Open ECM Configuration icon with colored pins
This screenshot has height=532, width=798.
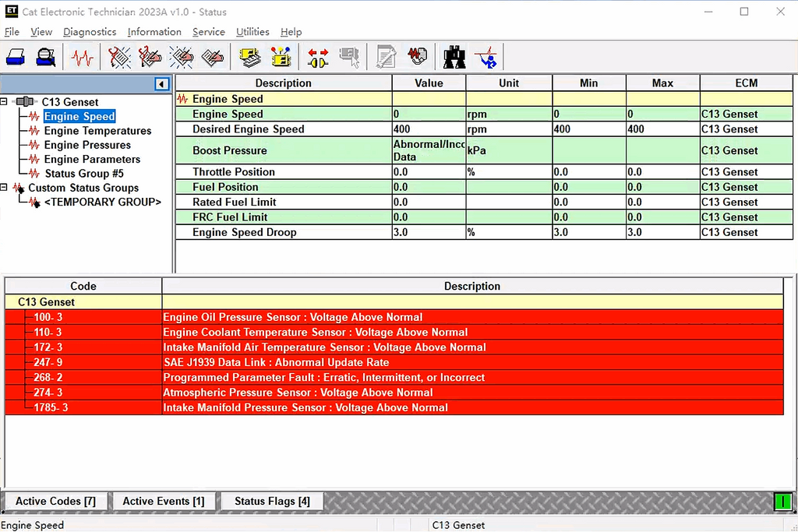tap(281, 57)
